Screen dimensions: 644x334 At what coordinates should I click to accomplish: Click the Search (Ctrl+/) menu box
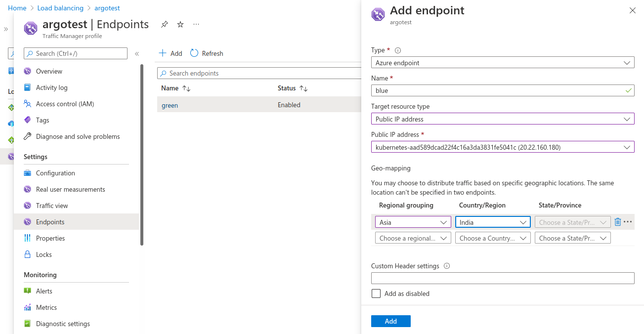(76, 53)
